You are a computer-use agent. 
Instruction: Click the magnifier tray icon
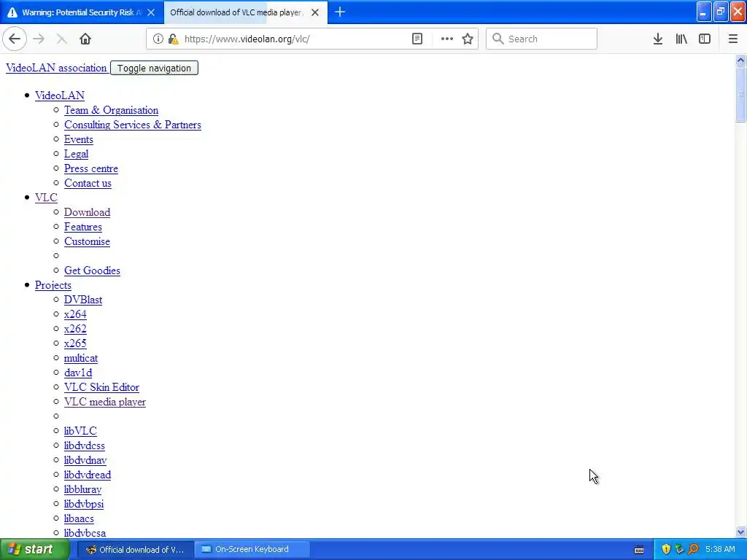(x=693, y=550)
